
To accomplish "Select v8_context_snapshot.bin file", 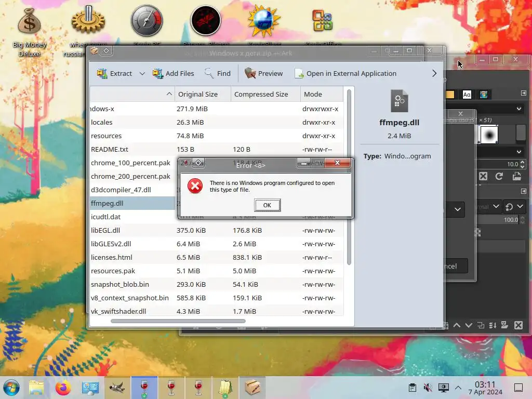I will 217,298.
